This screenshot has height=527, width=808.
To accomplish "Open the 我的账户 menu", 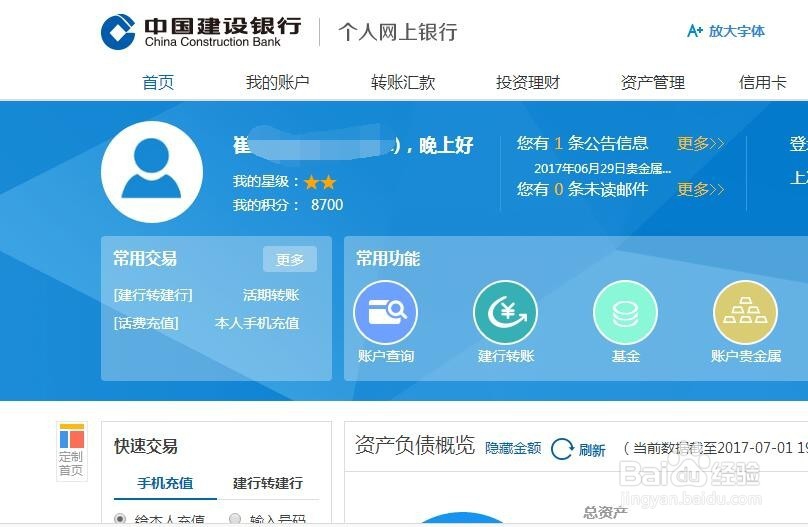I will [277, 82].
